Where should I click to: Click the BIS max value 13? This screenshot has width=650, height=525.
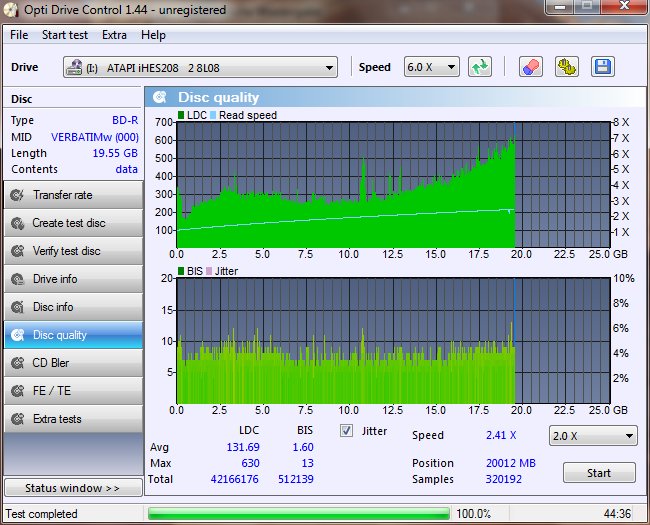[x=308, y=463]
